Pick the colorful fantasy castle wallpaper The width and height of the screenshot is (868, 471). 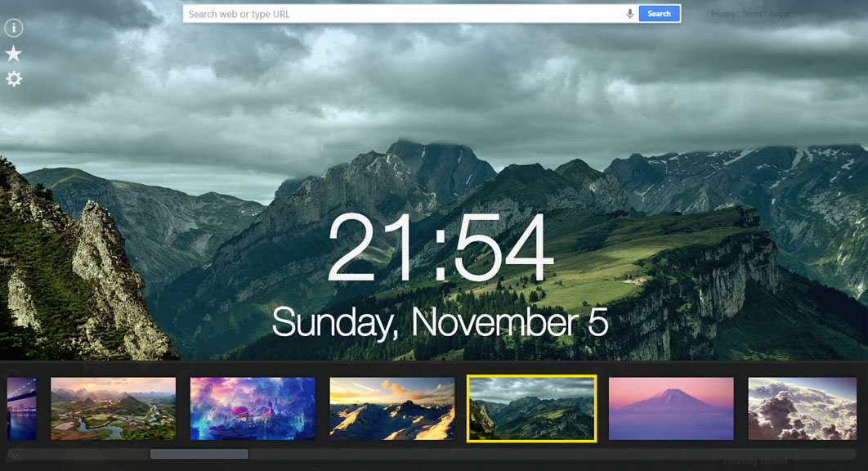click(253, 409)
